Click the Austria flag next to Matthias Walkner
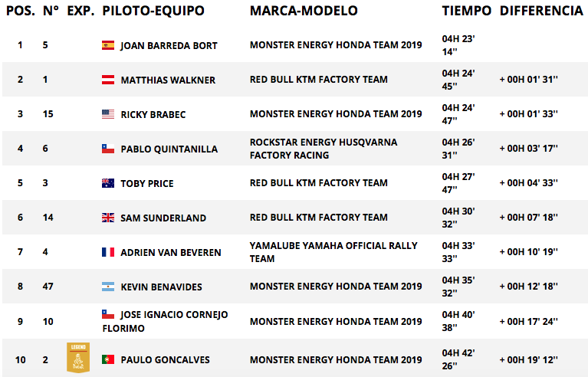The image size is (588, 377). pos(108,80)
